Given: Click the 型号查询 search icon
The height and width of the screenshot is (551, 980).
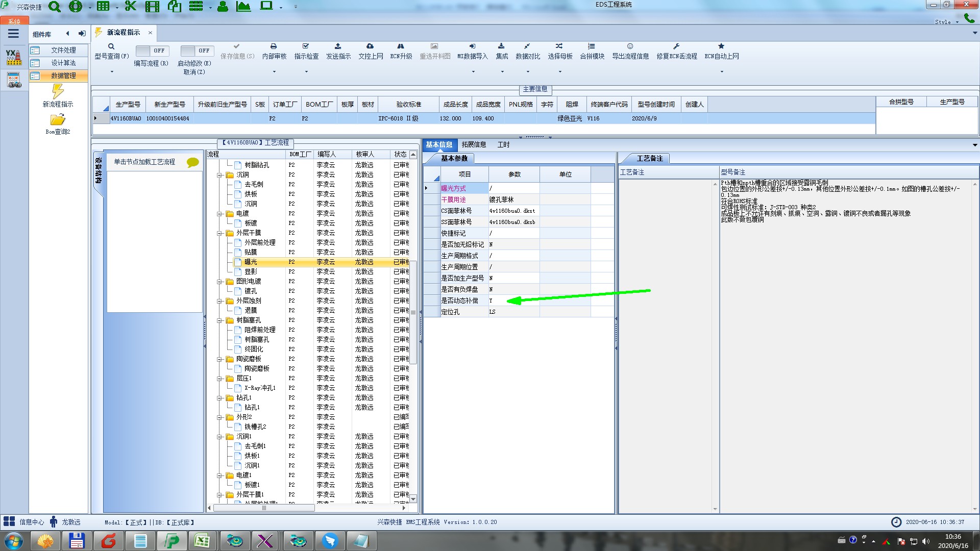Looking at the screenshot, I should (x=111, y=46).
